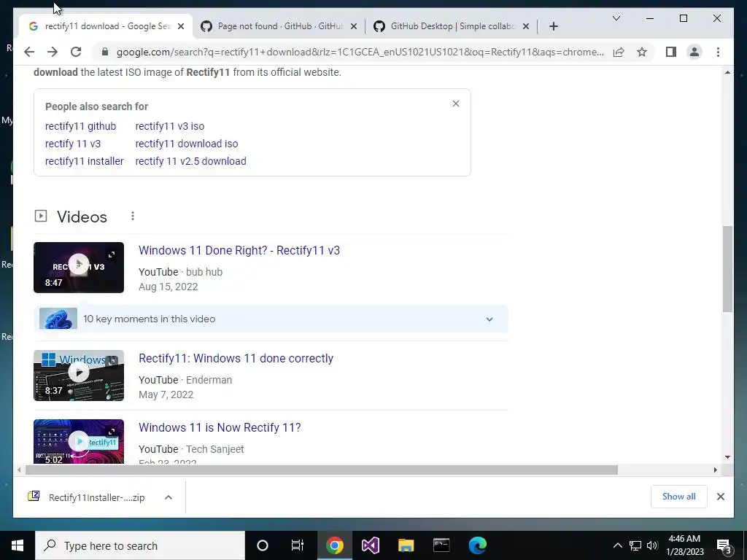Viewport: 747px width, 560px height.
Task: Click the Videos section play icon
Action: 41,216
